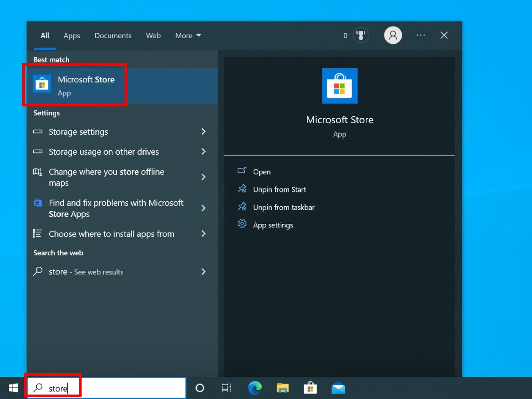The image size is (532, 399).
Task: Open File Explorer from taskbar
Action: coord(282,388)
